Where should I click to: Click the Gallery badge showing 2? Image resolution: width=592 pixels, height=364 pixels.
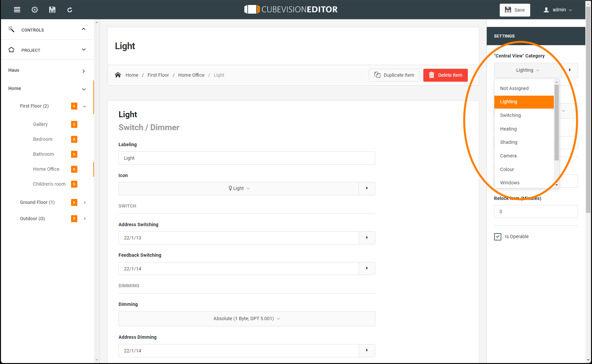74,124
